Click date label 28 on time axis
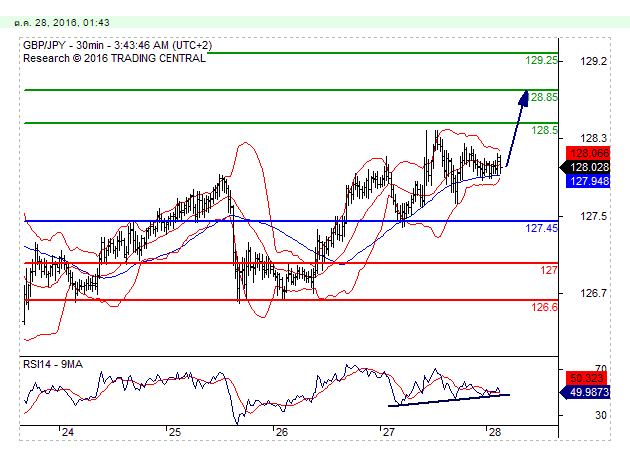 495,432
